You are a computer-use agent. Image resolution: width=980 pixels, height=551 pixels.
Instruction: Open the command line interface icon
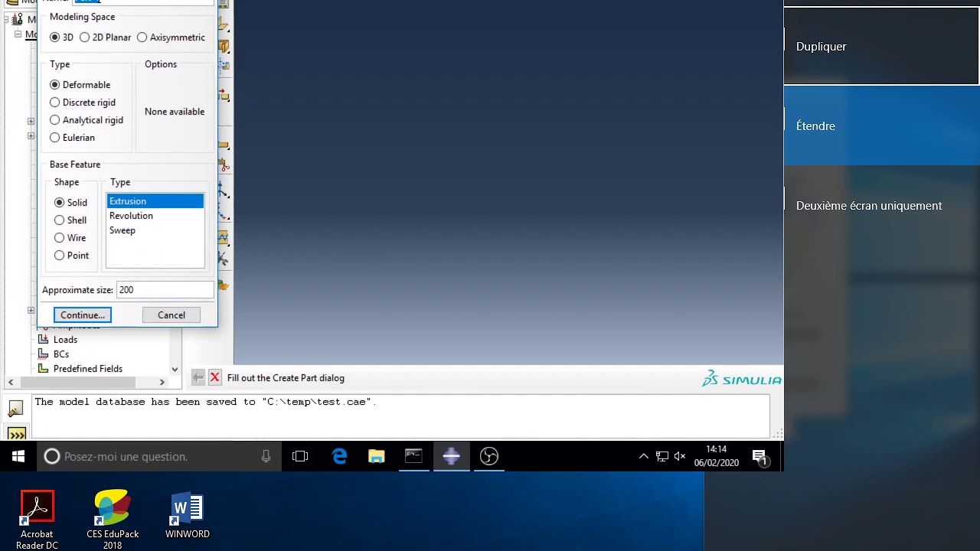15,434
